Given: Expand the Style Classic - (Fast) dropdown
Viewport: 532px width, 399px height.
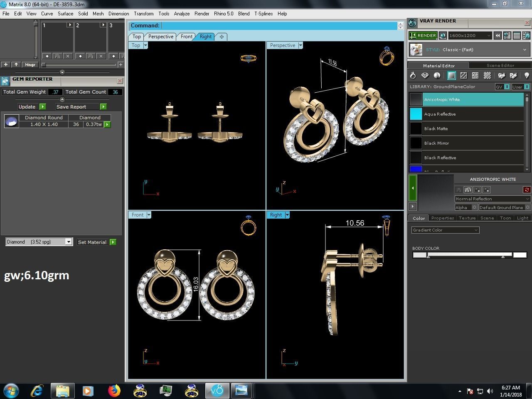Looking at the screenshot, I should [x=470, y=50].
